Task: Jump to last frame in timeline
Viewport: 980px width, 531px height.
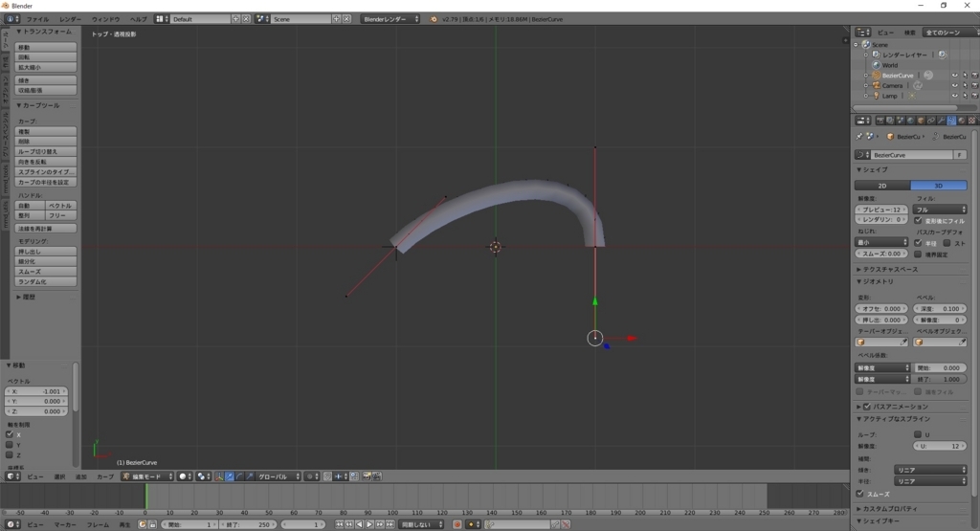Action: point(390,524)
